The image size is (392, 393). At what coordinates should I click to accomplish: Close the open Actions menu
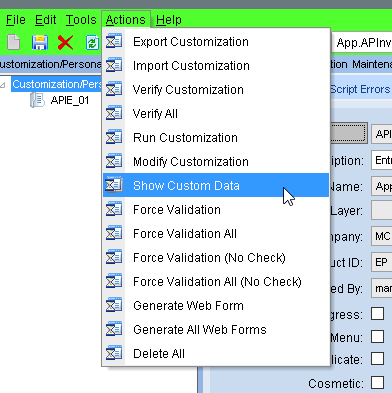126,20
